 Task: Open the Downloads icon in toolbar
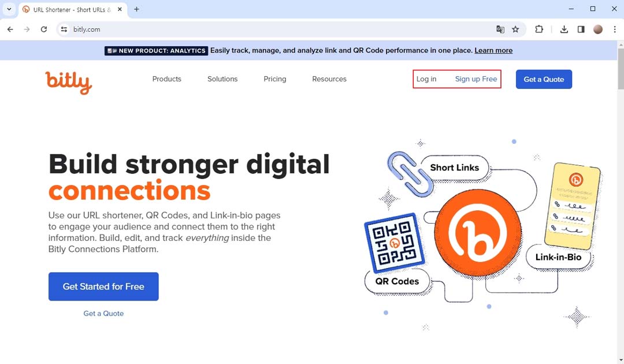(564, 29)
